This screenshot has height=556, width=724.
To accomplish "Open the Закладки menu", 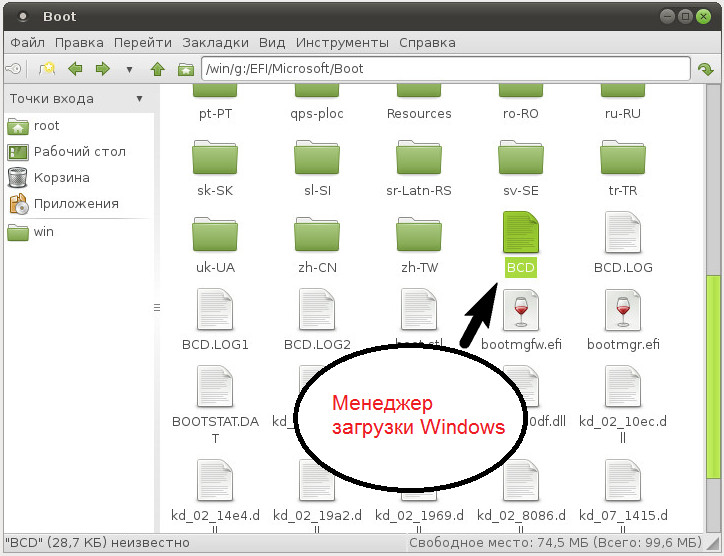I will coord(215,42).
